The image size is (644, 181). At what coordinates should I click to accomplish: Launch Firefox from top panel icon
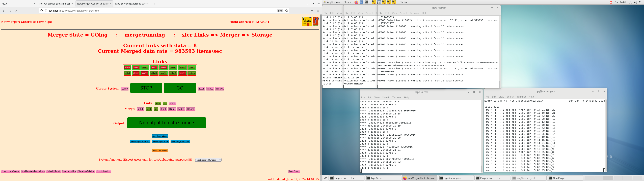coord(356,2)
